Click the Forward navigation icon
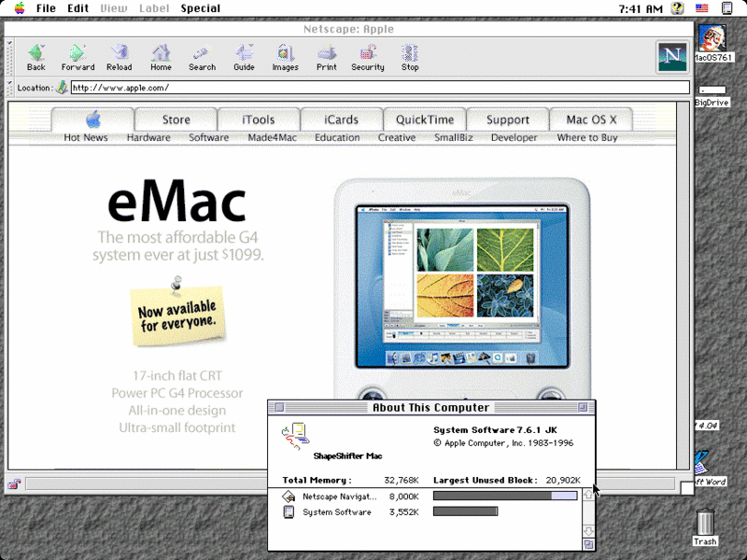 click(x=78, y=57)
